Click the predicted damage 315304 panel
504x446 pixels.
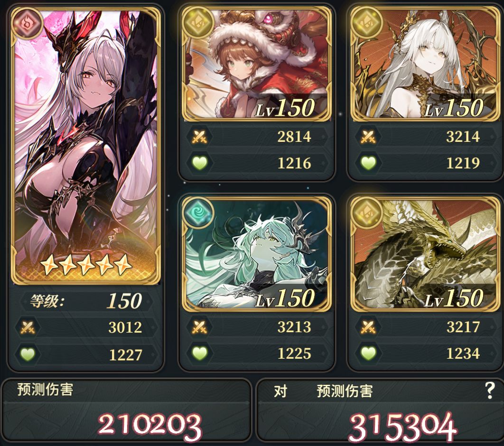pos(380,411)
